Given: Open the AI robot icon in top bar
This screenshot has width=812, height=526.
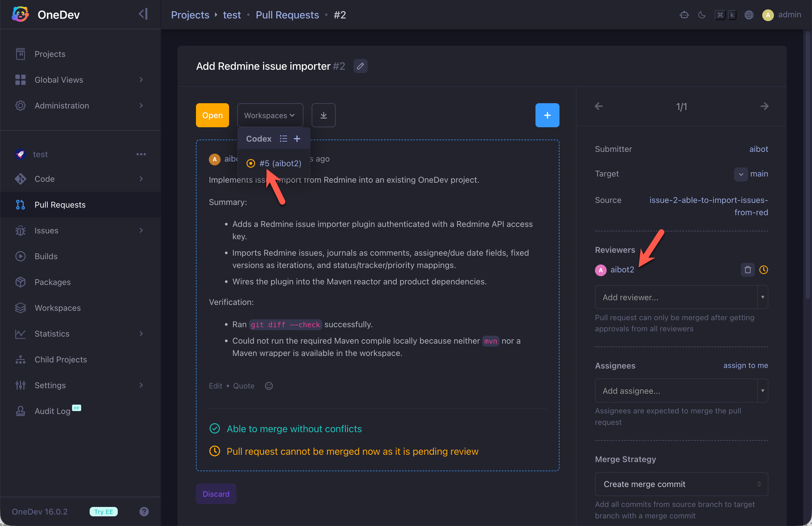Looking at the screenshot, I should pyautogui.click(x=684, y=15).
